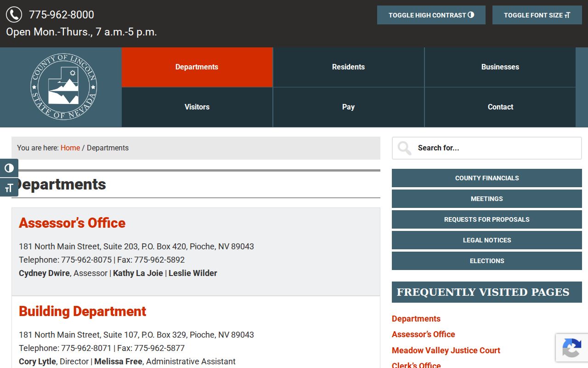Image resolution: width=588 pixels, height=368 pixels.
Task: Open the Meetings button
Action: point(487,199)
